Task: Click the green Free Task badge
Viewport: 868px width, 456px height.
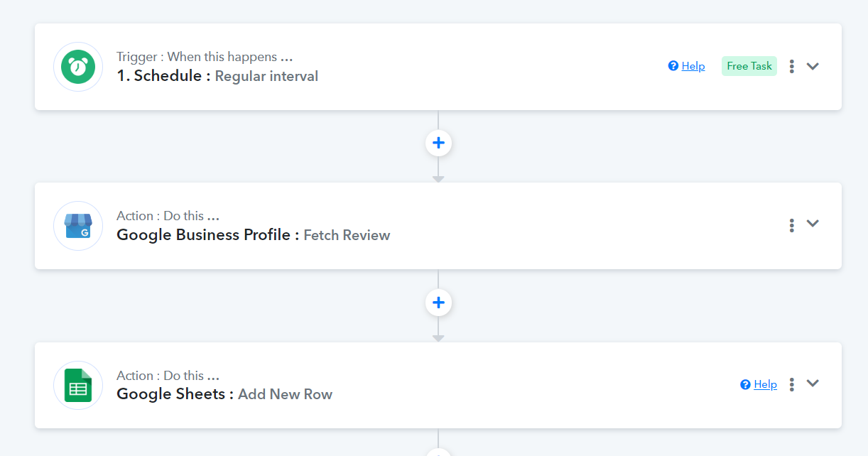Action: click(749, 66)
